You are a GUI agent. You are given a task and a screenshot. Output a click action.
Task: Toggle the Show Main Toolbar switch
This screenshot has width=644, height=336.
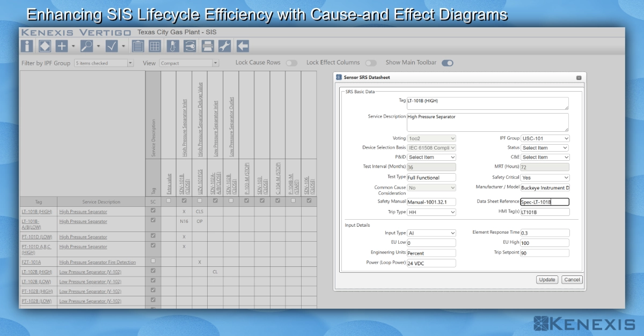click(x=448, y=63)
